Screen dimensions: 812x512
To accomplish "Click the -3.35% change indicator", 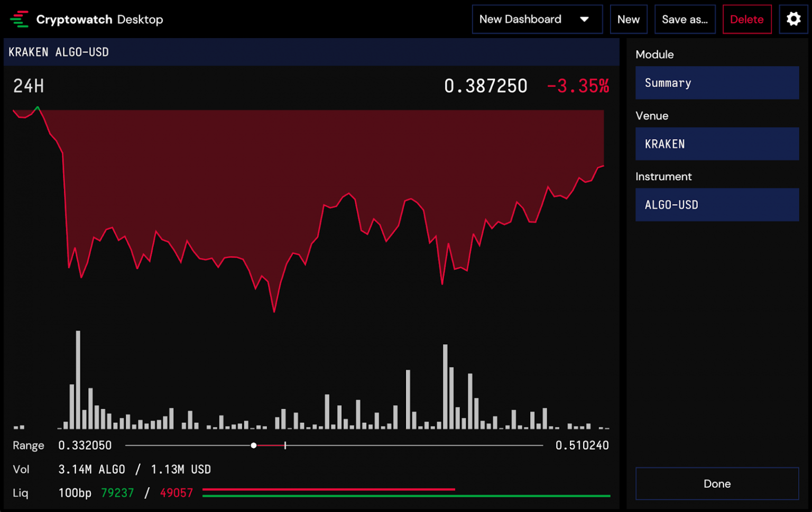I will (x=578, y=85).
